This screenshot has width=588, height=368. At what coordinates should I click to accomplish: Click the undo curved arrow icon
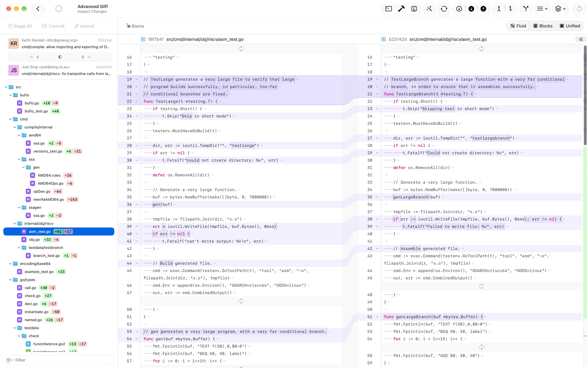(579, 9)
